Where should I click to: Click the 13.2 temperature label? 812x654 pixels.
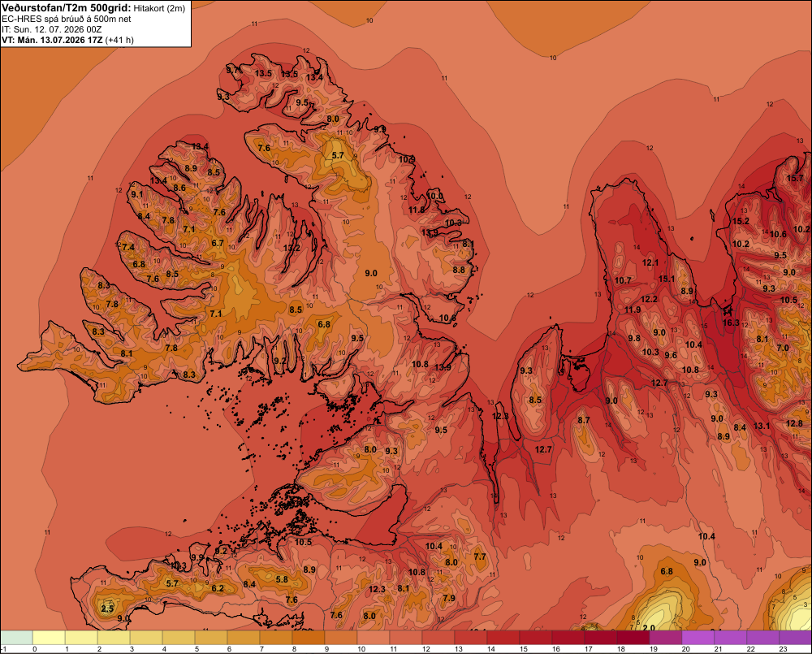pos(292,248)
